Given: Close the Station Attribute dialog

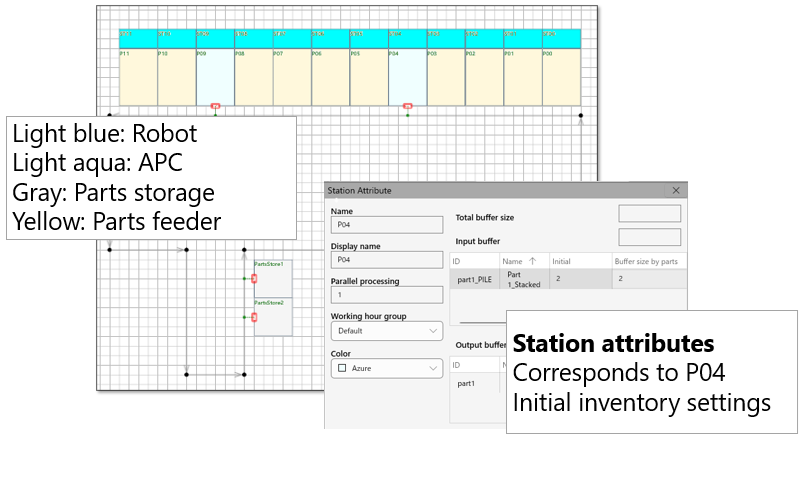Looking at the screenshot, I should click(x=676, y=190).
